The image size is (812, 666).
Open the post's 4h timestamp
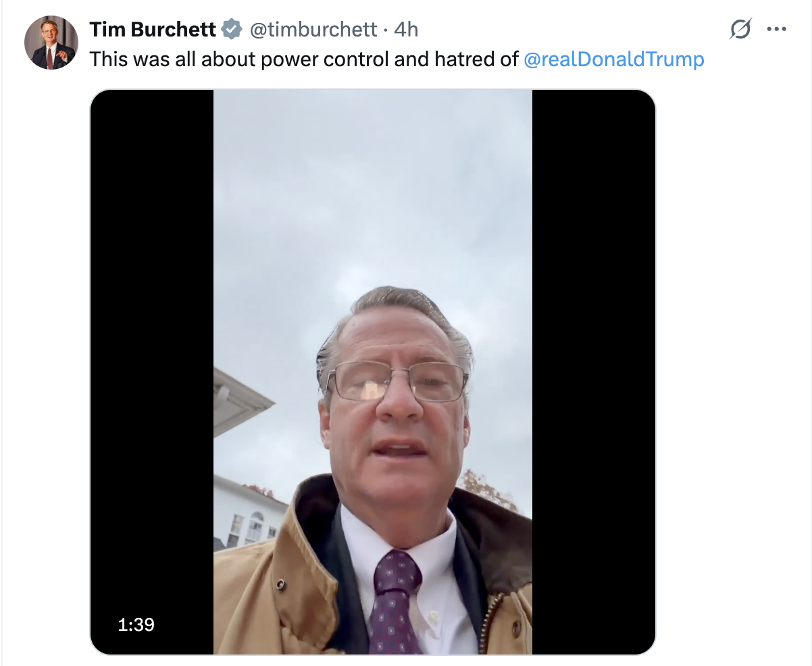pos(406,29)
